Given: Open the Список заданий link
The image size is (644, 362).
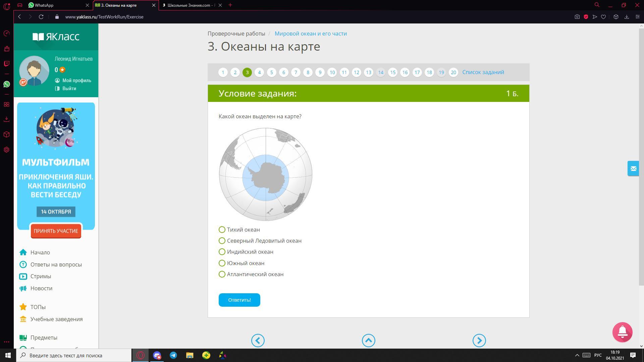Looking at the screenshot, I should (483, 72).
